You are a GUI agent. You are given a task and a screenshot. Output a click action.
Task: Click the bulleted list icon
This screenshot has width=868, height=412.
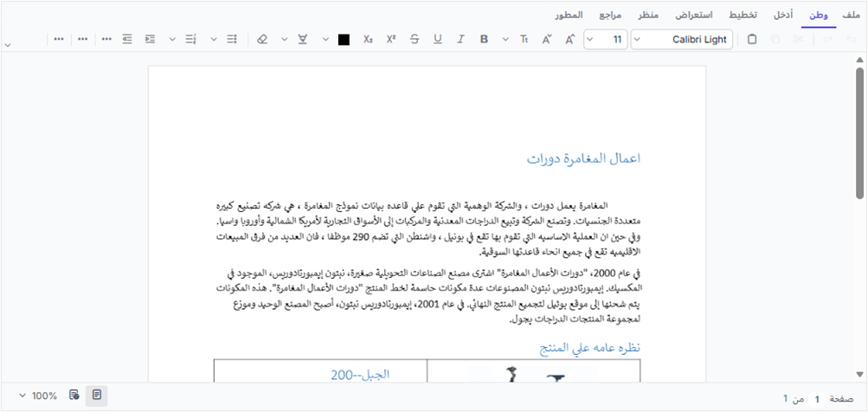[232, 39]
